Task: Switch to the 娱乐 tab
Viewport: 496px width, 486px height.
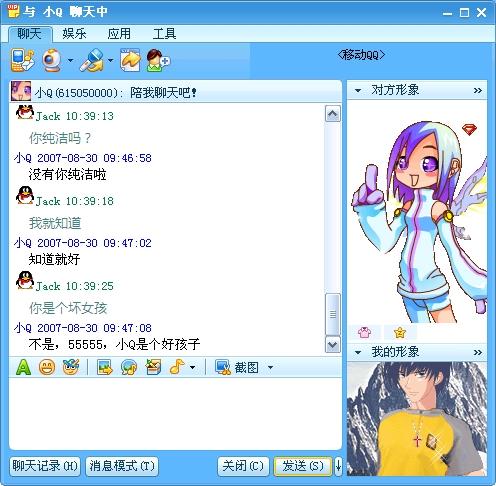Action: pos(74,34)
